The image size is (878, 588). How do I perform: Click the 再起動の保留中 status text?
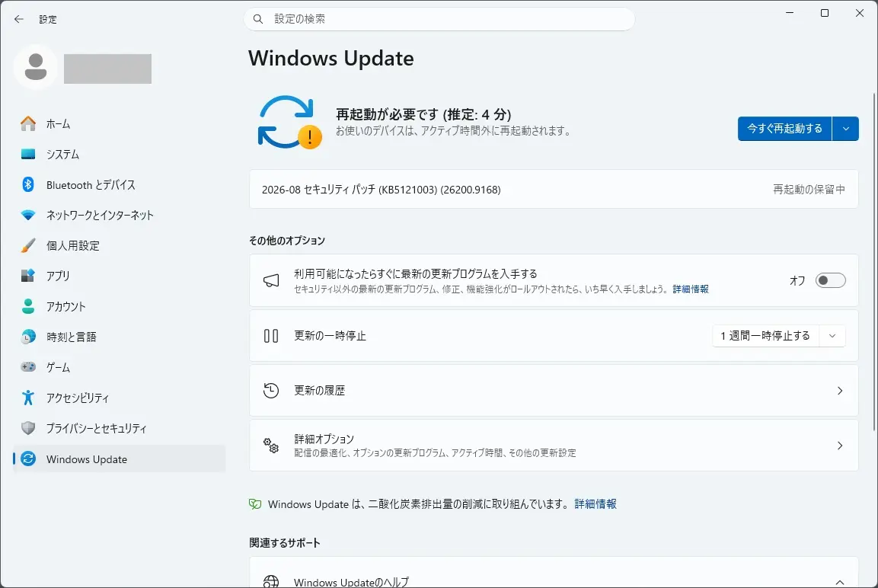click(809, 190)
